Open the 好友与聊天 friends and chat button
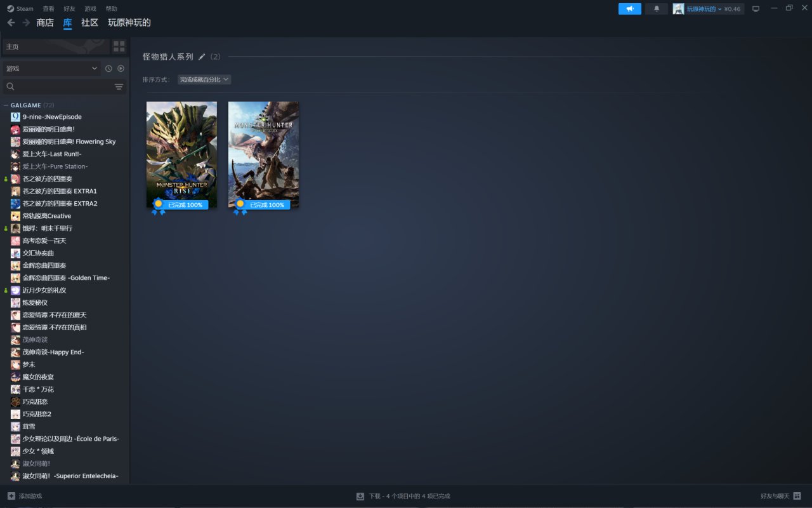 click(780, 496)
